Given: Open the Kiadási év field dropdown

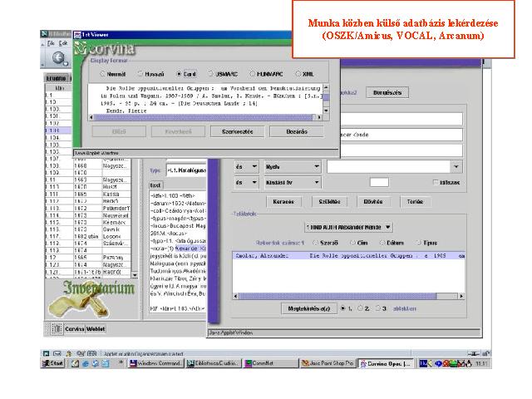Looking at the screenshot, I should 293,183.
